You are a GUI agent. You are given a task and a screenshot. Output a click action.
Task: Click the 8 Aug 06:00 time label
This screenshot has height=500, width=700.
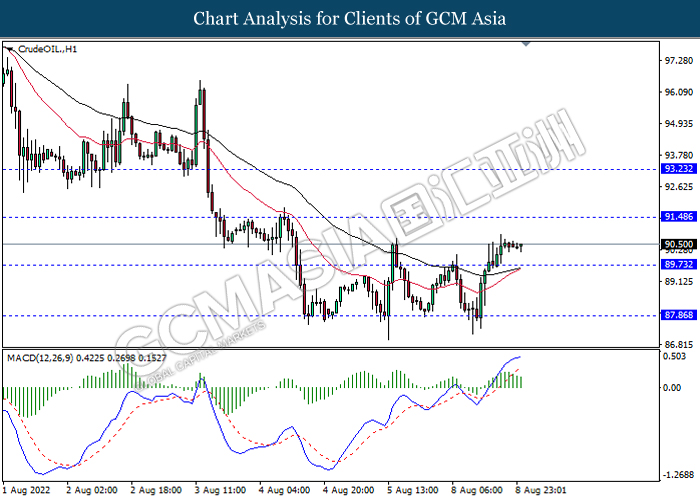(477, 490)
